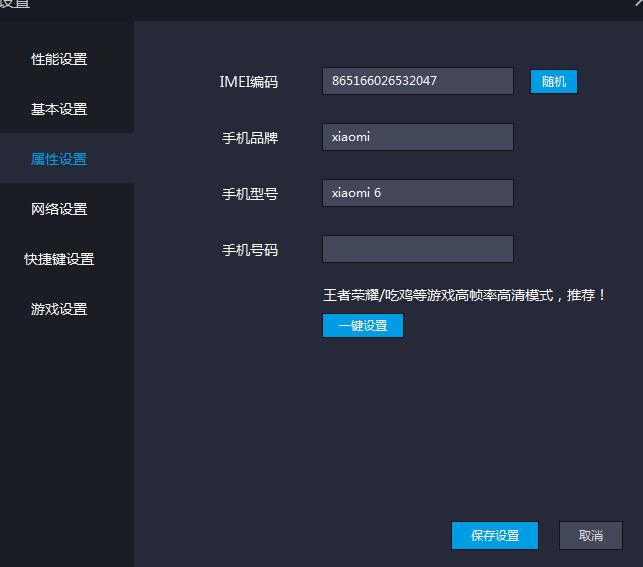Focus the IMEI编码 input field
Viewport: 643px width, 567px height.
418,81
